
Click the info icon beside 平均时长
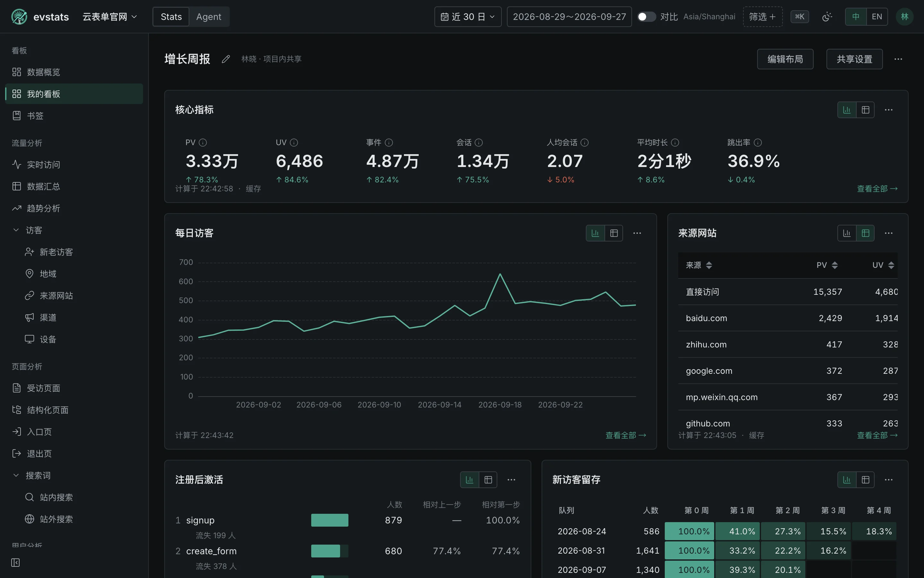point(675,143)
